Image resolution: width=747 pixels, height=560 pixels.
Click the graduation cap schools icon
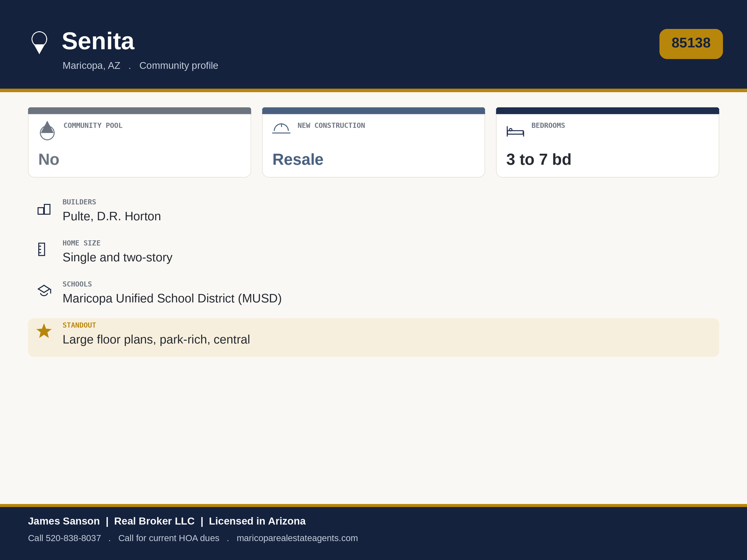point(44,290)
